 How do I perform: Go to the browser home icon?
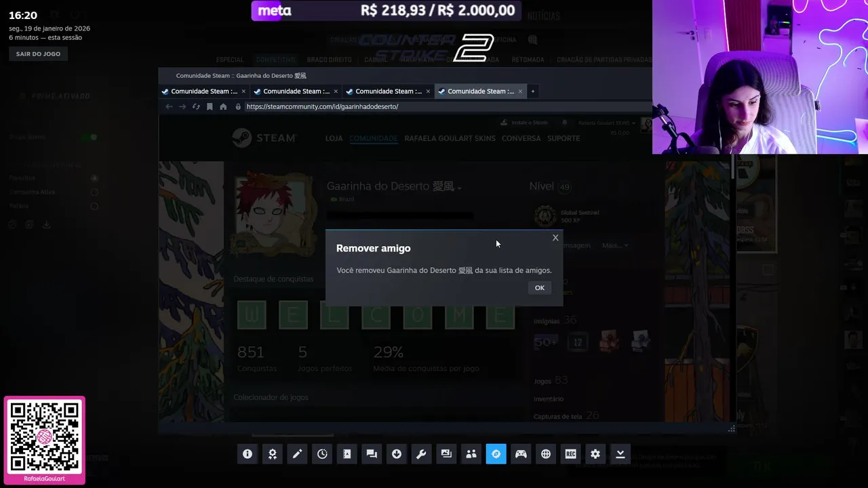(223, 106)
